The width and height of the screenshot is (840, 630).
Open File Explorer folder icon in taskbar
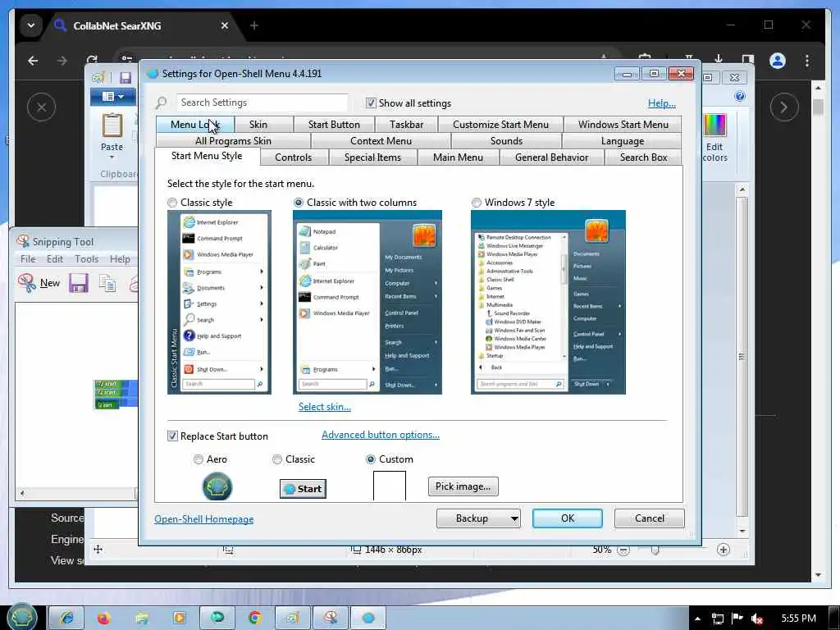pos(141,618)
